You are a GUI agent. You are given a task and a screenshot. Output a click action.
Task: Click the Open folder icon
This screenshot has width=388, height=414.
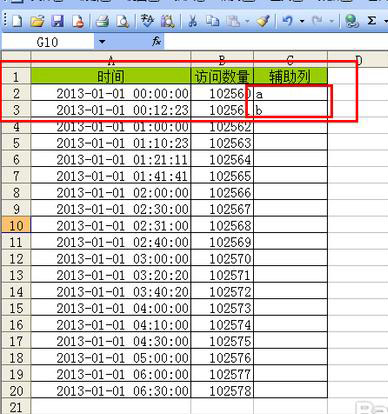click(x=37, y=22)
